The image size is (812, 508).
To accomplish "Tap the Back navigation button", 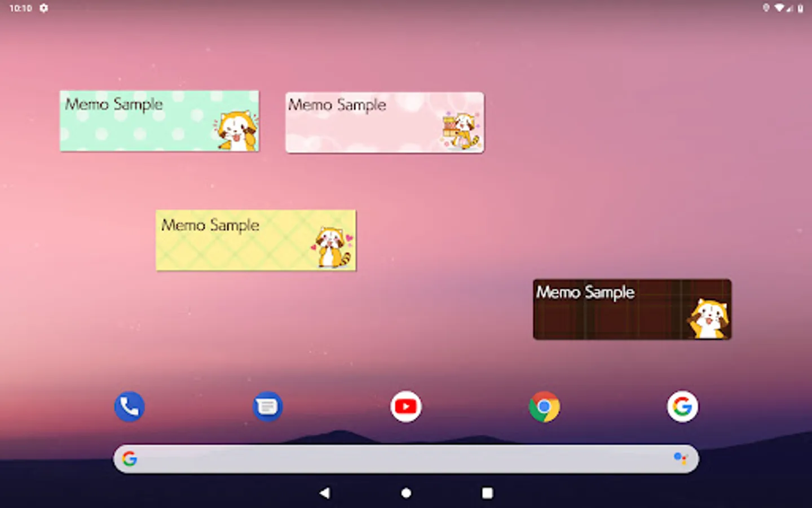I will tap(324, 493).
